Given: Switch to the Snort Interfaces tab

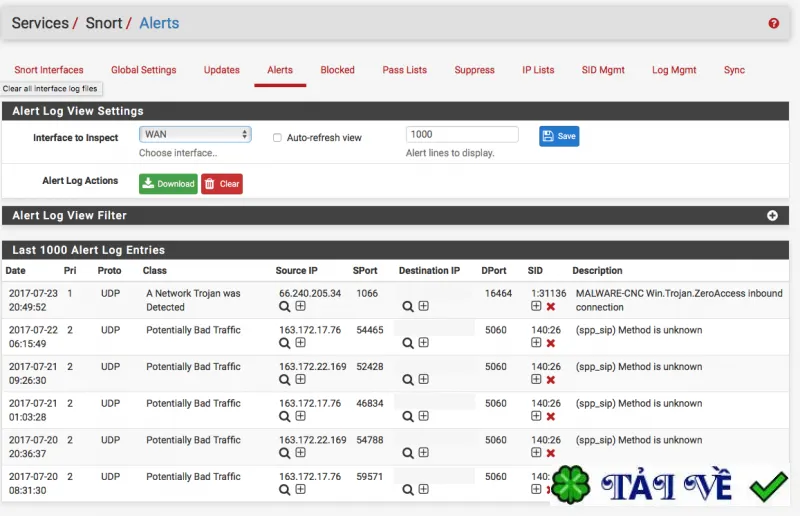Looking at the screenshot, I should (x=49, y=70).
